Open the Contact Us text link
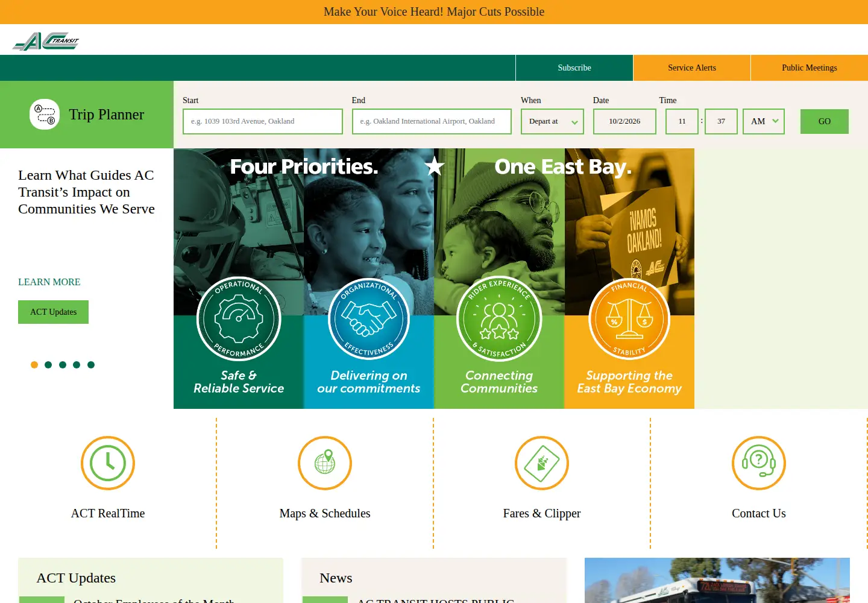Image resolution: width=868 pixels, height=603 pixels. pyautogui.click(x=759, y=513)
